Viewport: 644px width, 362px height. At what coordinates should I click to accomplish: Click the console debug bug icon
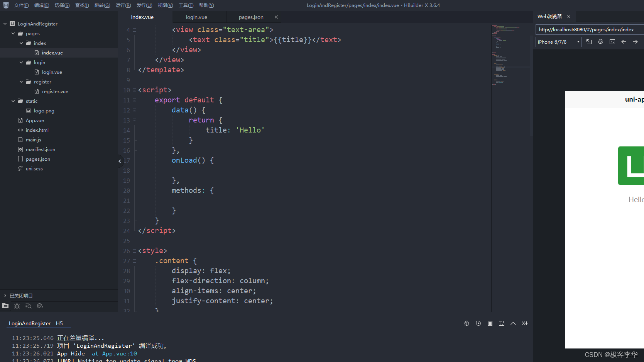tap(467, 323)
